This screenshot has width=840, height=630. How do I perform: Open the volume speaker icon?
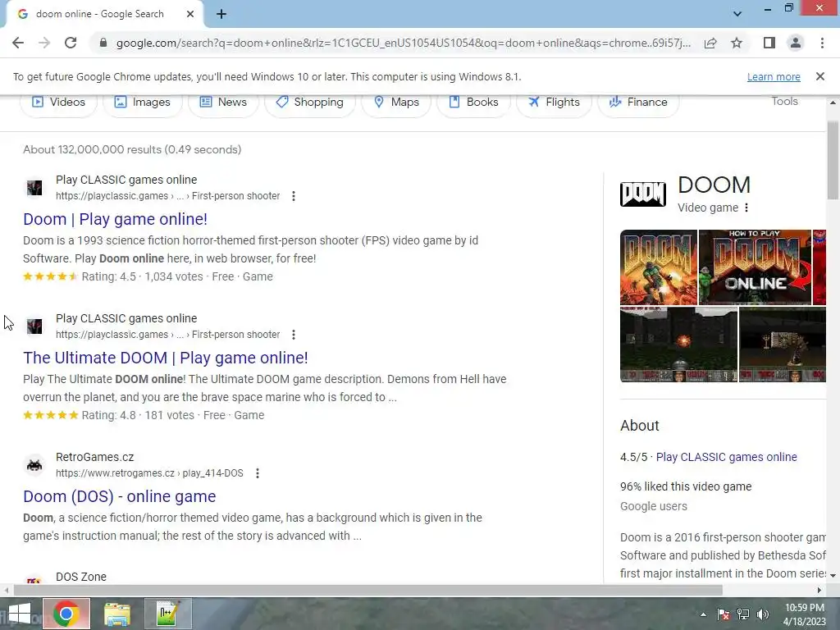762,614
